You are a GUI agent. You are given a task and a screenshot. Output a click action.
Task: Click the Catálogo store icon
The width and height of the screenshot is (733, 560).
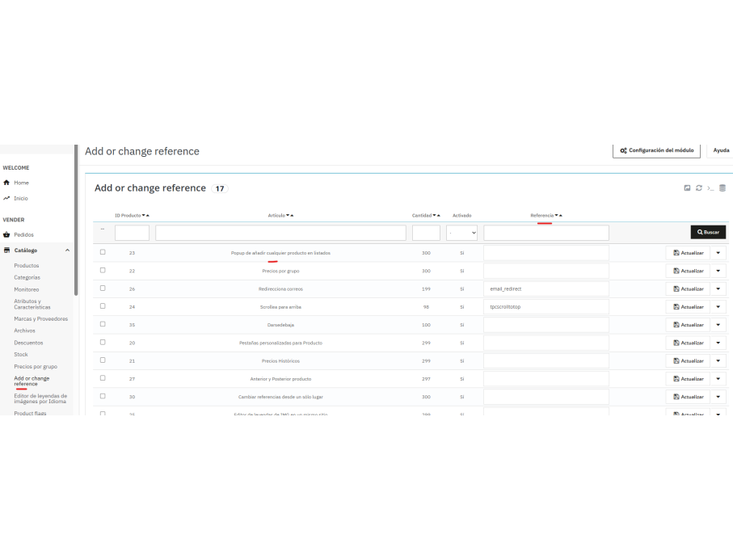(6, 250)
